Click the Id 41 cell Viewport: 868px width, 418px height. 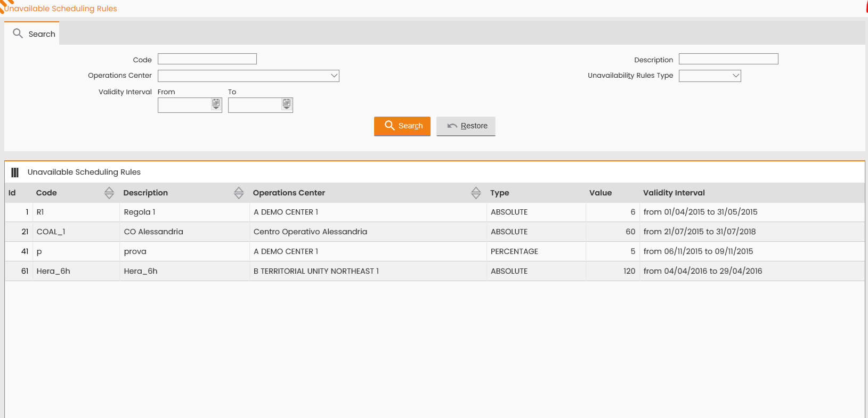coord(19,251)
